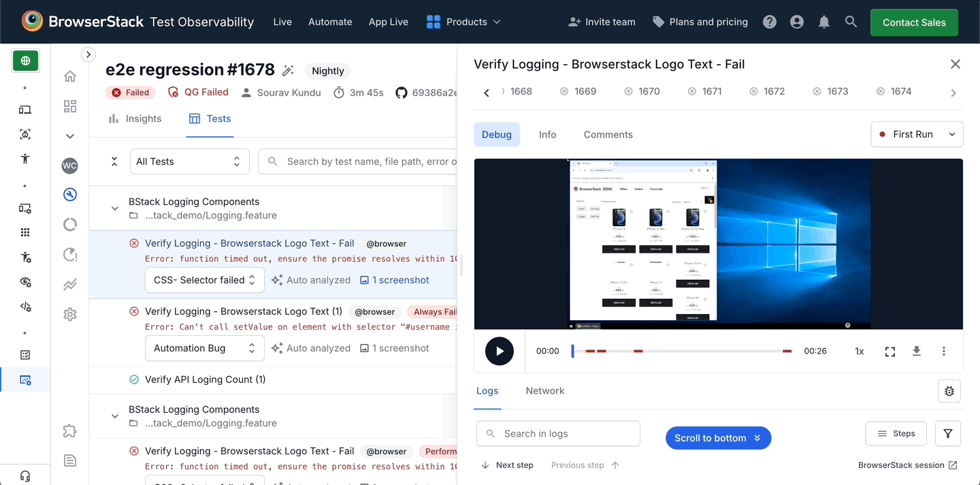Open the log settings bug icon
This screenshot has height=485, width=980.
[949, 391]
